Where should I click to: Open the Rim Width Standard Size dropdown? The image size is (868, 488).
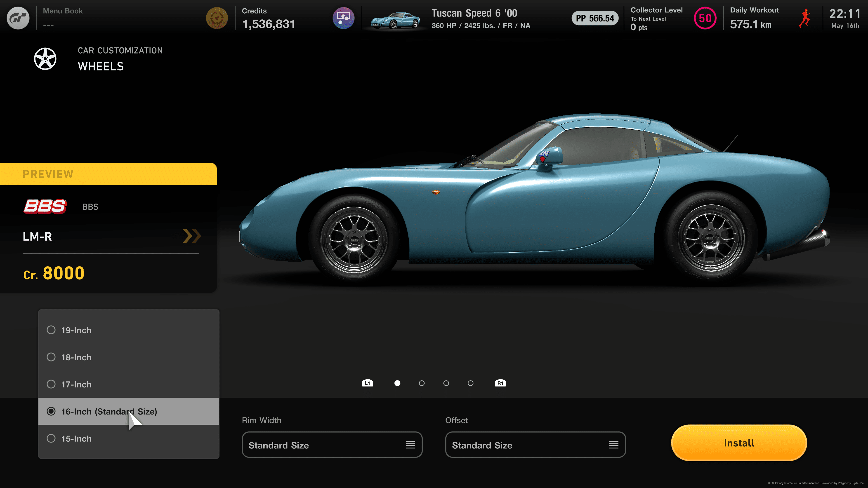click(332, 445)
